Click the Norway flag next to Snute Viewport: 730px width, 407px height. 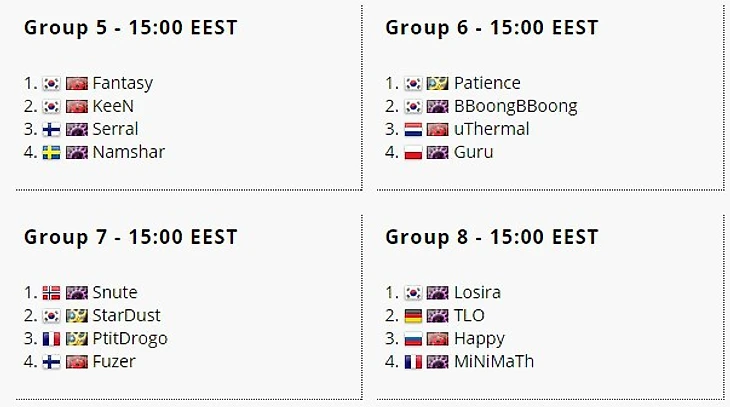(x=51, y=293)
